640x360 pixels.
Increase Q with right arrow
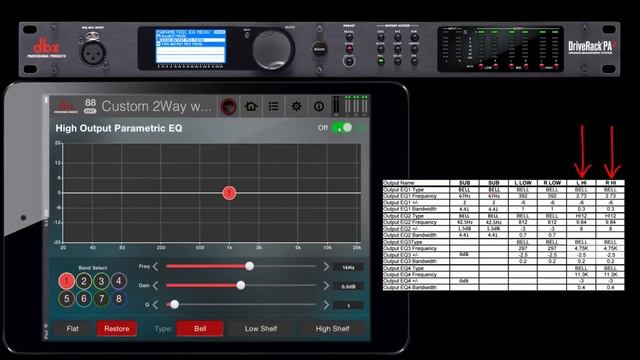coord(326,304)
